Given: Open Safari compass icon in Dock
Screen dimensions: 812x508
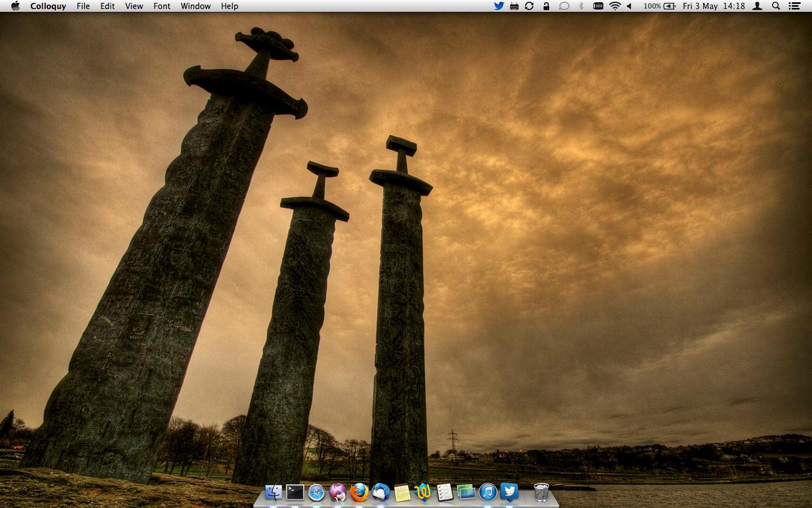Looking at the screenshot, I should (316, 493).
